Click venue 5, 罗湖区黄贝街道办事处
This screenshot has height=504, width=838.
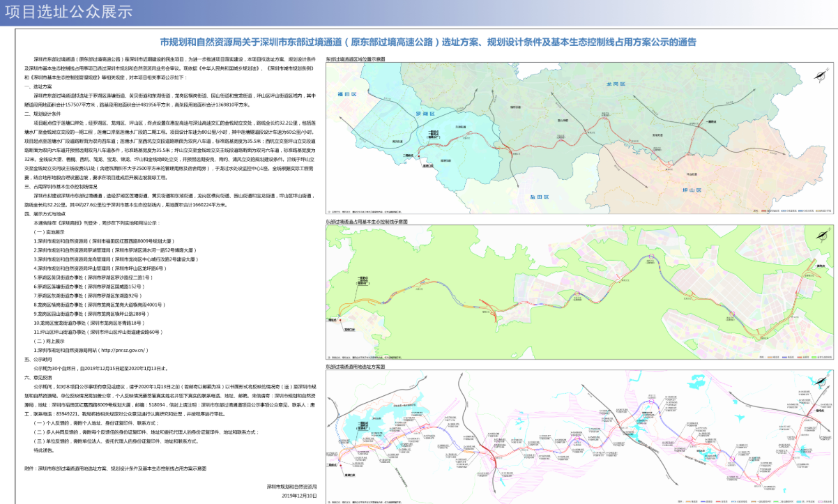coord(93,277)
